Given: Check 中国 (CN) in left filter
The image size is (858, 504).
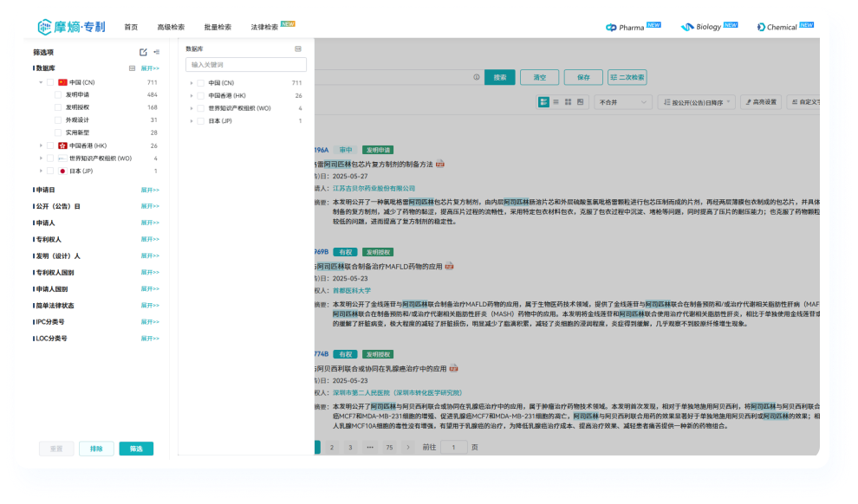Looking at the screenshot, I should 50,82.
